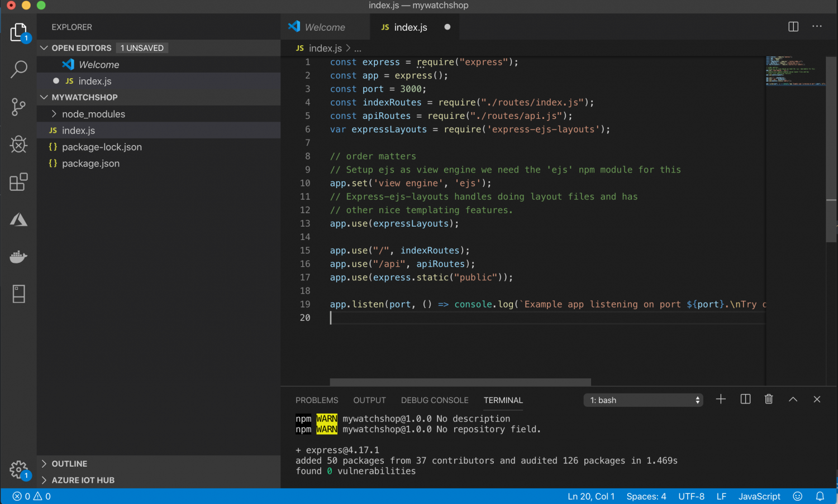Expand the AZURE IOT HUB section
The height and width of the screenshot is (504, 838).
coord(83,480)
